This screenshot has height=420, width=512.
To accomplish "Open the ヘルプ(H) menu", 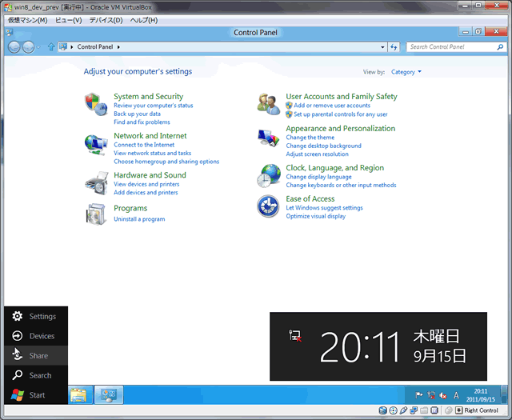I will pos(144,20).
